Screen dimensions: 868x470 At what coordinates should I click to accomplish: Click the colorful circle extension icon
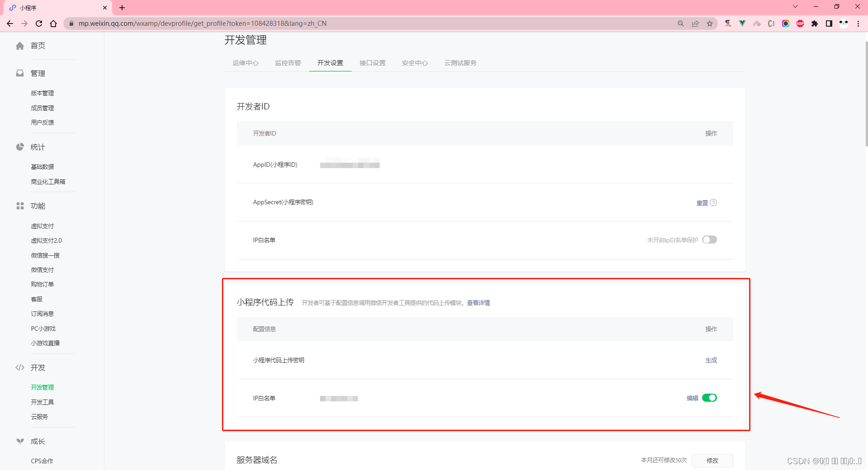786,23
